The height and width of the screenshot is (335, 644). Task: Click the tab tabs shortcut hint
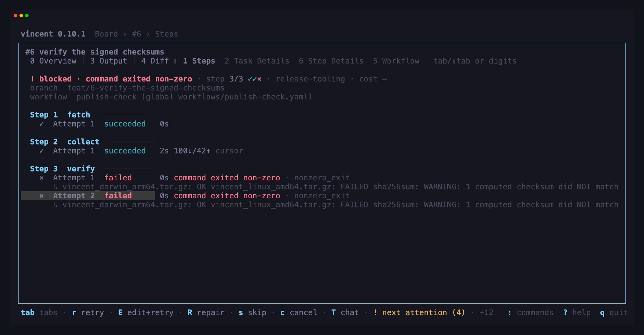(x=39, y=312)
